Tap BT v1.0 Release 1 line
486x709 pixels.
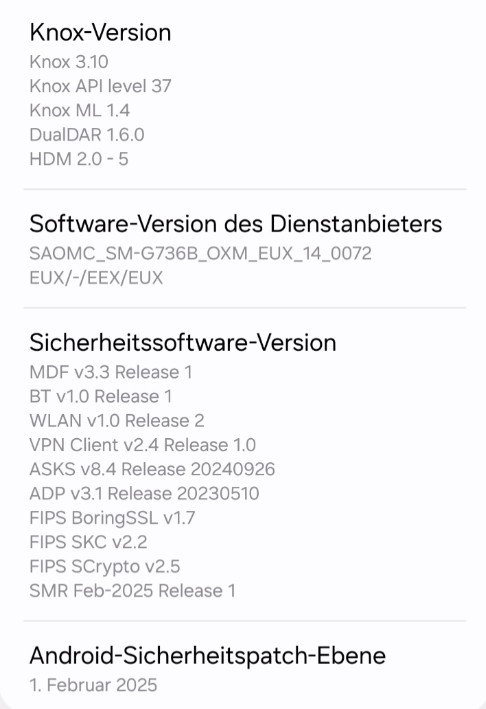coord(101,397)
